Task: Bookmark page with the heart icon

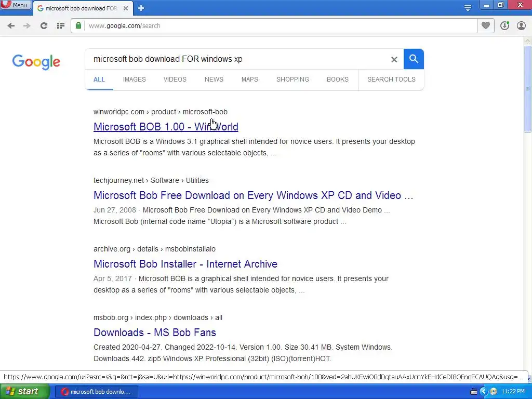Action: point(486,25)
